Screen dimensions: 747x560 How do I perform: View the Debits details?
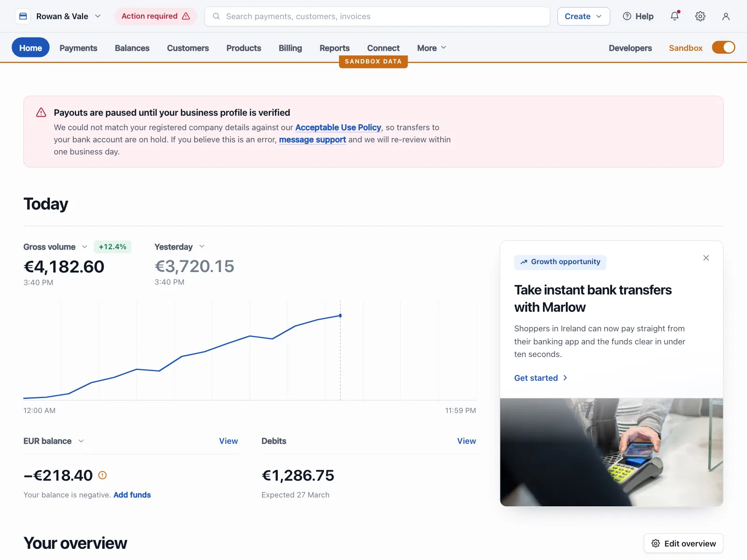point(466,441)
